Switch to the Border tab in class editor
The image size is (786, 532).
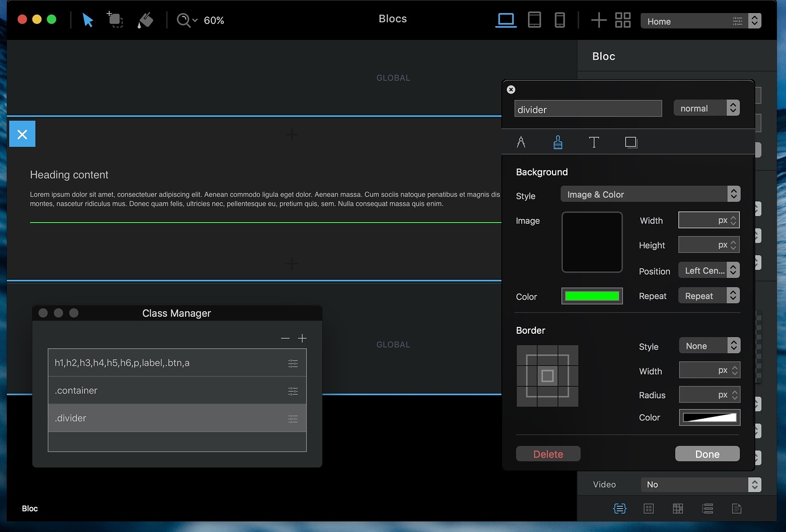pyautogui.click(x=631, y=142)
